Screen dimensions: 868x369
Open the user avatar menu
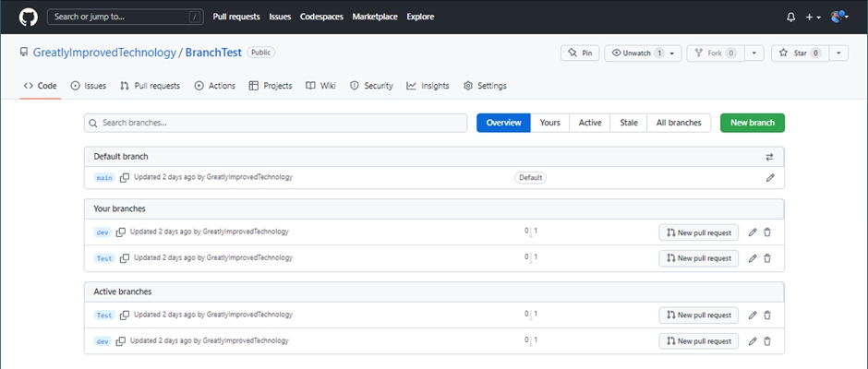838,17
